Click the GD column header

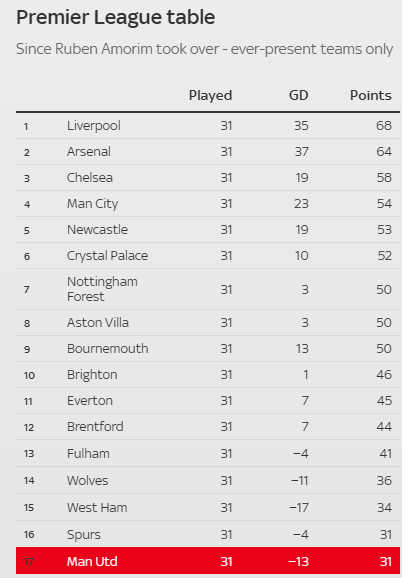click(298, 95)
